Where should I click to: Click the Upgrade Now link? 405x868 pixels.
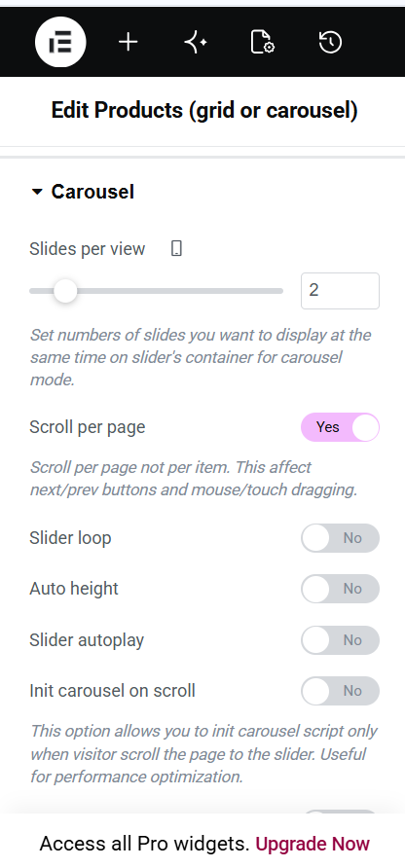[x=312, y=844]
